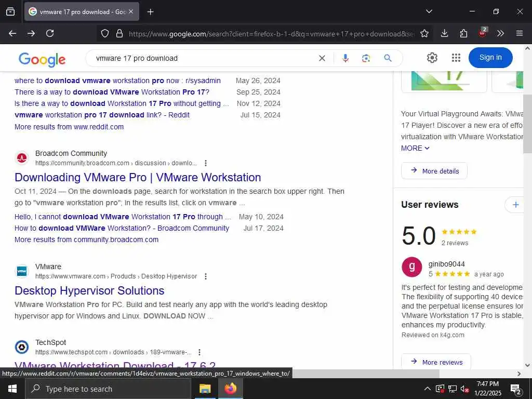Open Downloading VMware Pro result
This screenshot has width=532, height=399.
(x=138, y=178)
